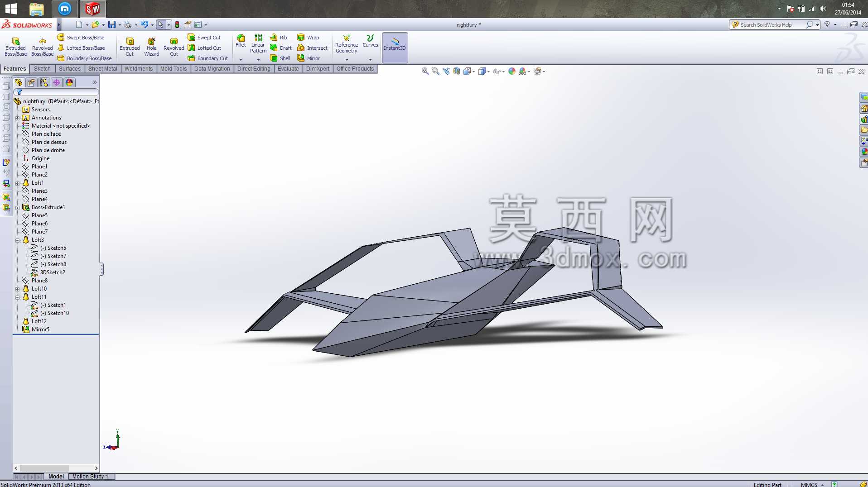Collapse the Loft3 feature
Image resolution: width=868 pixels, height=487 pixels.
click(18, 240)
